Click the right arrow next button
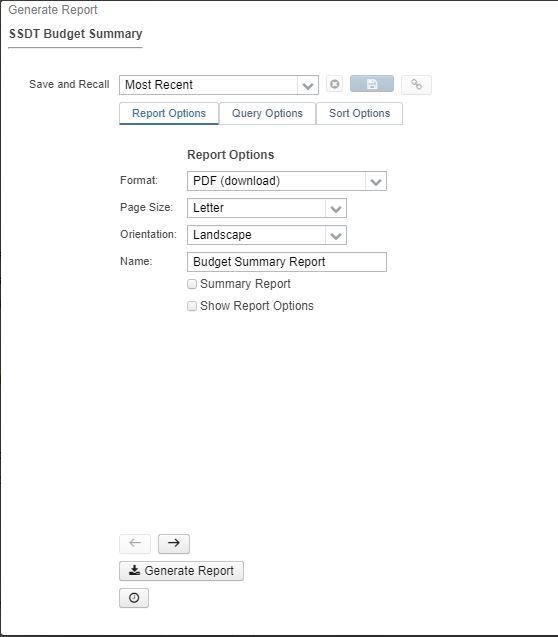 (174, 543)
